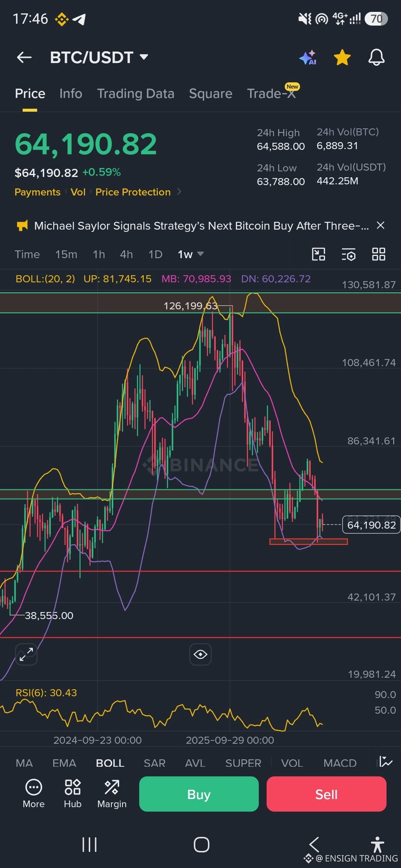Screen dimensions: 401x868
Task: Open the BTC/USDT pair selector dropdown
Action: [99, 57]
